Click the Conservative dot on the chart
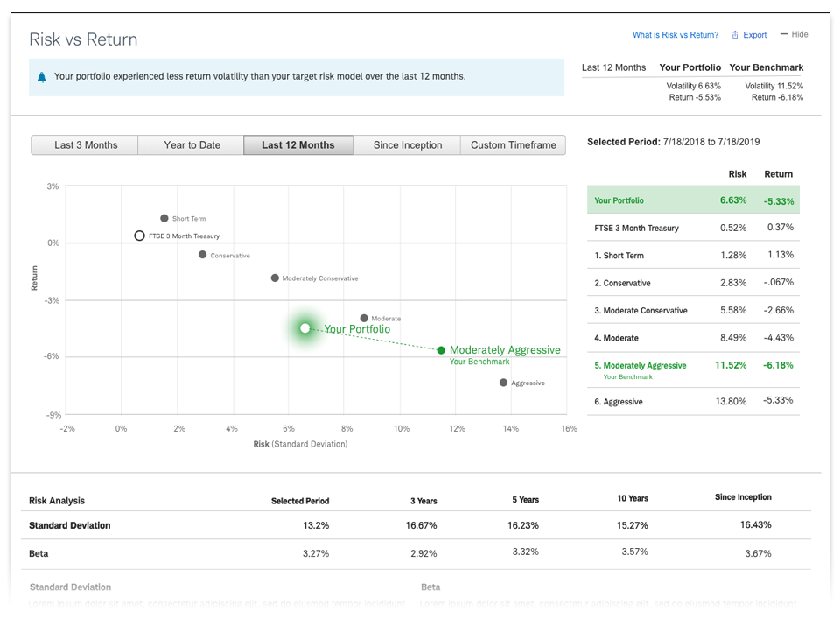 (x=202, y=255)
